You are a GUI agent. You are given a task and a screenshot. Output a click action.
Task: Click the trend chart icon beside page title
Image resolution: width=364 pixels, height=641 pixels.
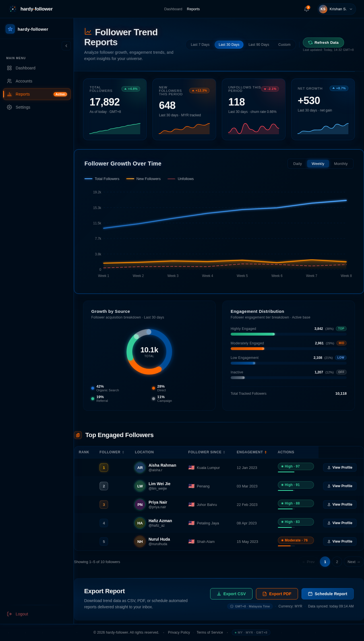88,32
